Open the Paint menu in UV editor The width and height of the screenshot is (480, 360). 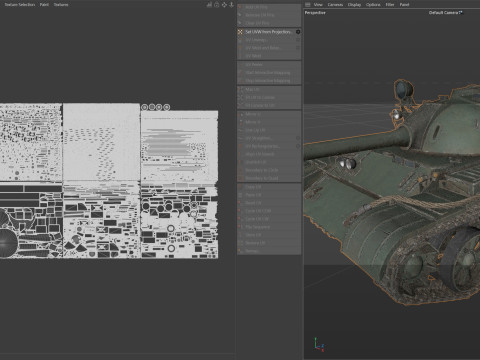pos(44,5)
